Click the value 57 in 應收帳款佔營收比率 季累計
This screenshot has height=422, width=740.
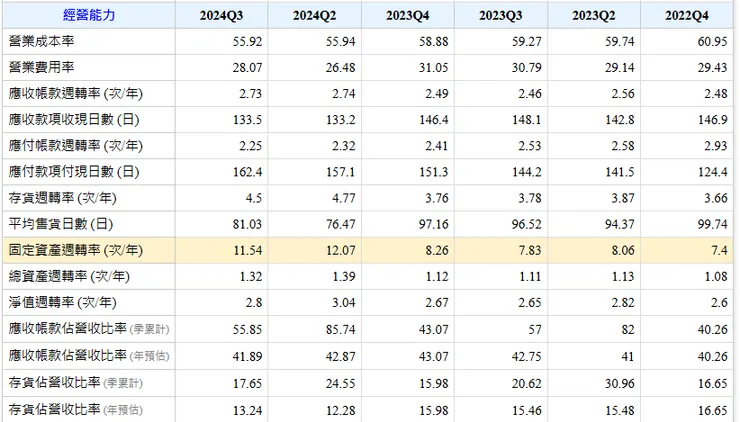pyautogui.click(x=535, y=329)
